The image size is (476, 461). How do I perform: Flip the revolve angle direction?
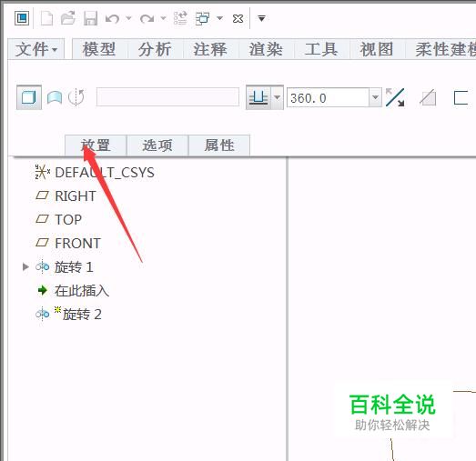point(395,97)
